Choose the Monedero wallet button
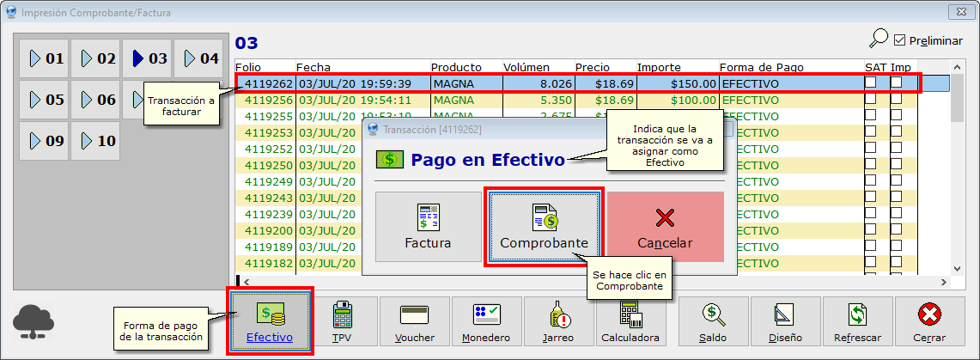This screenshot has width=980, height=360. 486,321
